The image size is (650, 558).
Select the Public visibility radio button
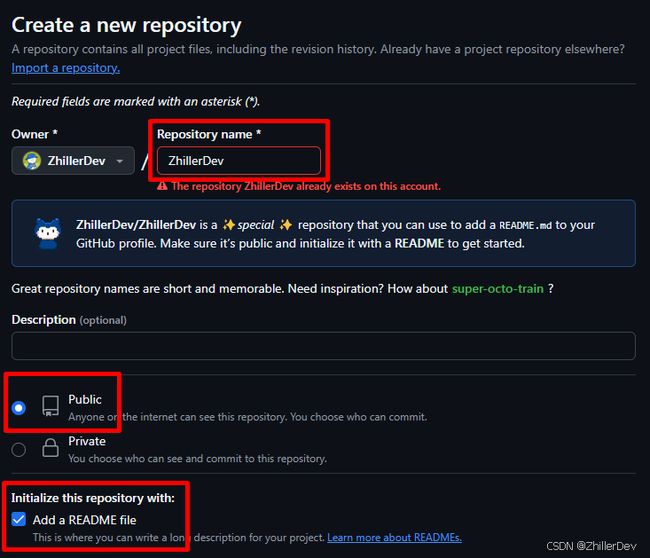pos(19,408)
